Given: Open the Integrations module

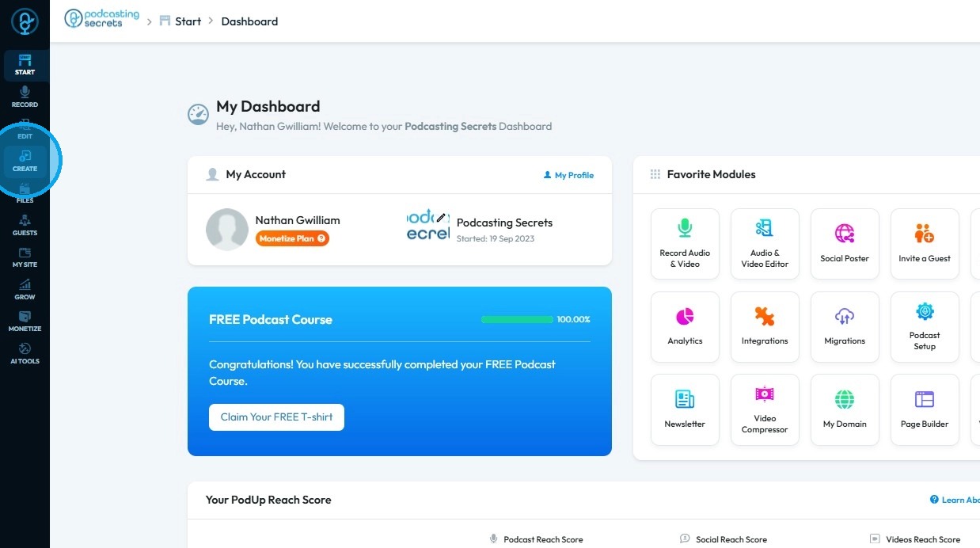Looking at the screenshot, I should click(x=765, y=326).
